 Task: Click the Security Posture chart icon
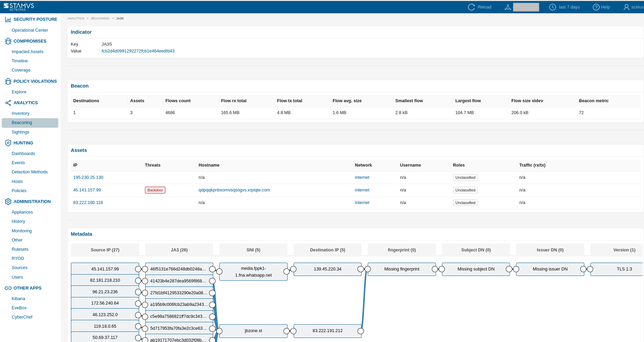coord(8,19)
